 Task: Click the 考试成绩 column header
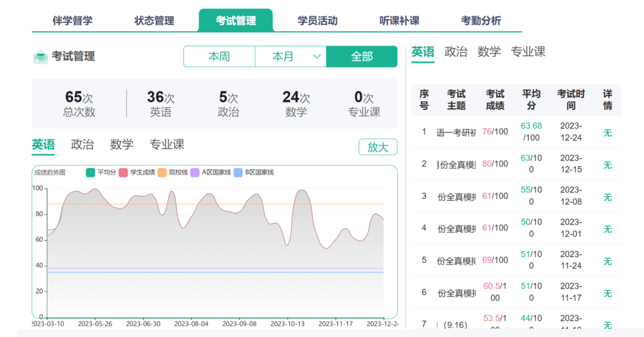click(x=495, y=100)
